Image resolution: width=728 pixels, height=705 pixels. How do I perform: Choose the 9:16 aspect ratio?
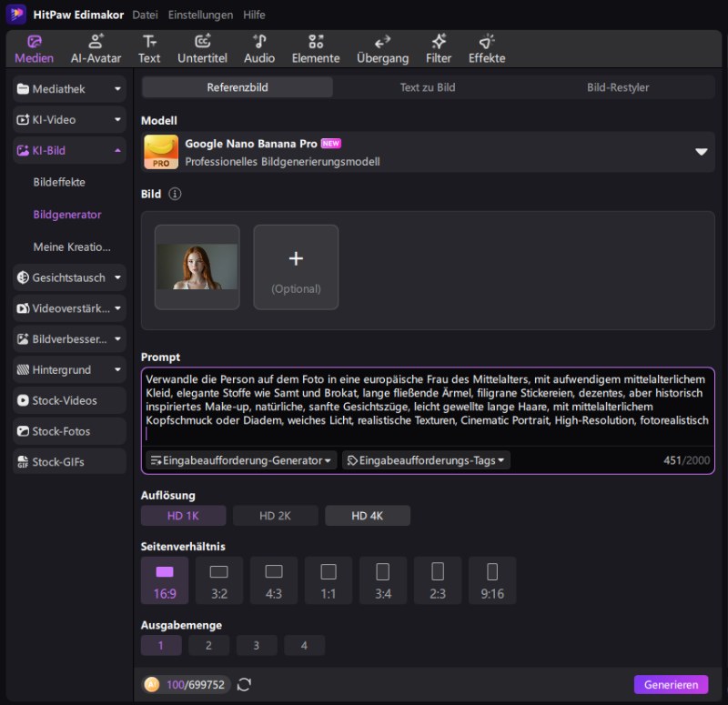click(492, 580)
